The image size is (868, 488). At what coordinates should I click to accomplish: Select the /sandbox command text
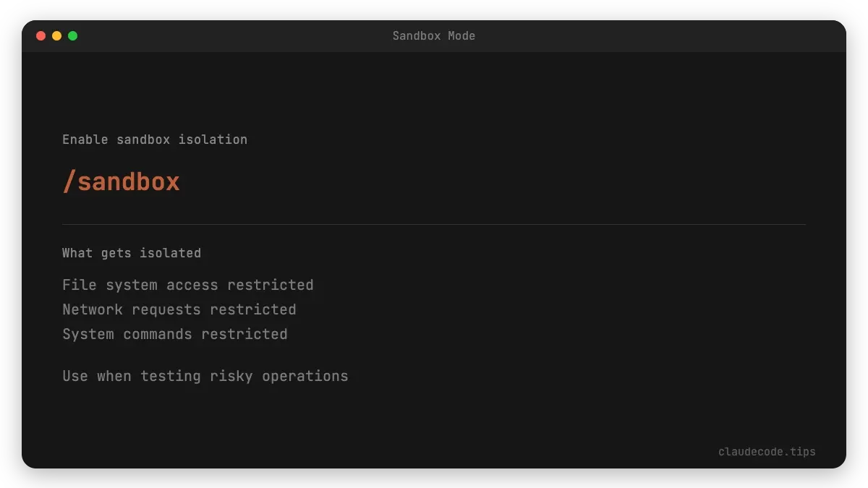click(x=120, y=182)
